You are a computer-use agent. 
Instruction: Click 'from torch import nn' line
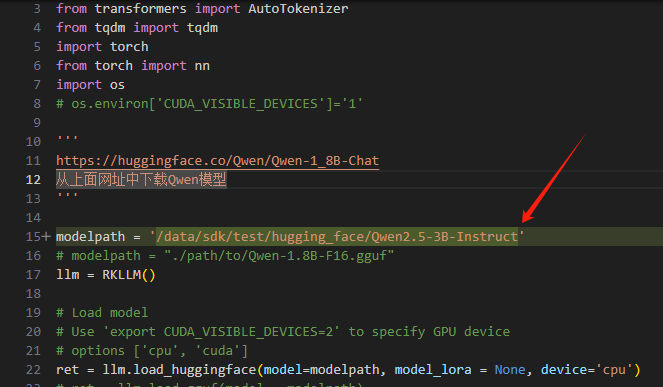coord(133,66)
